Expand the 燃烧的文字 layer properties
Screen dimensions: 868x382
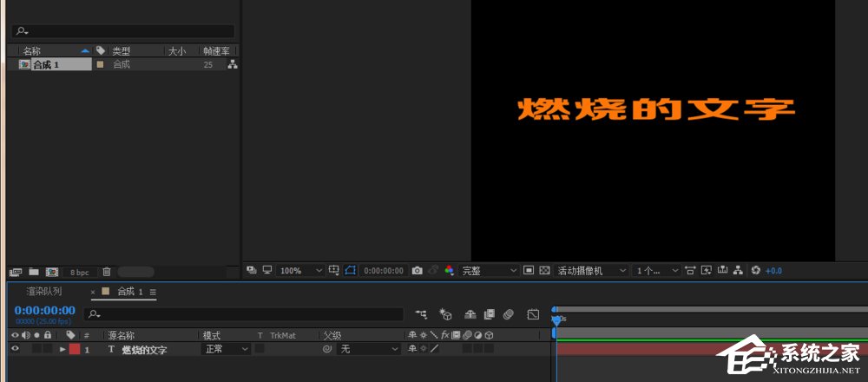click(x=62, y=349)
